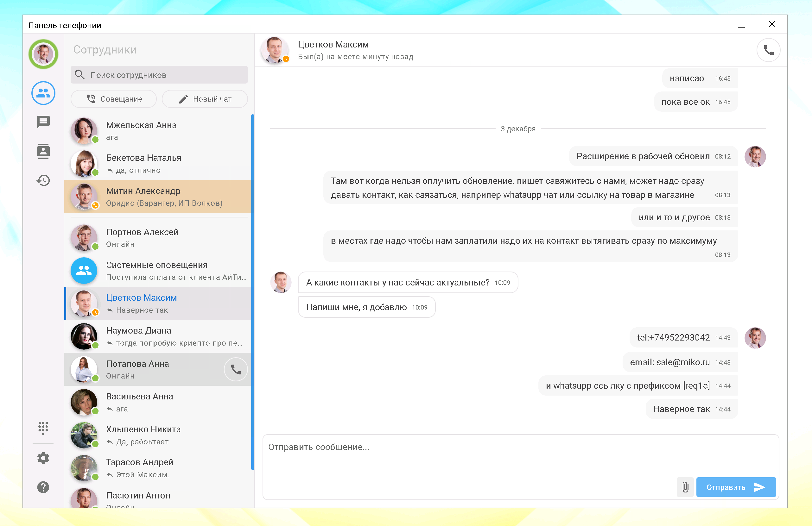Screen dimensions: 812x526
Task: Open settings gear icon
Action: [x=43, y=458]
